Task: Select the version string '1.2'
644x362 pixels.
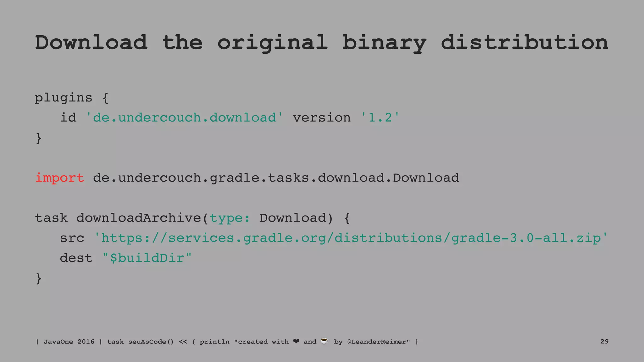Action: (380, 118)
